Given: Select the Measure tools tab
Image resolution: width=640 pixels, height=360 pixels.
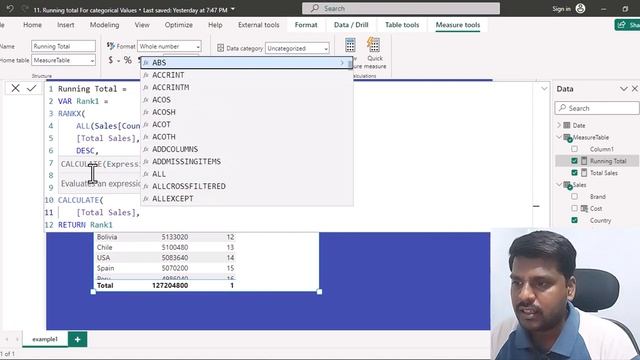Looking at the screenshot, I should [458, 25].
